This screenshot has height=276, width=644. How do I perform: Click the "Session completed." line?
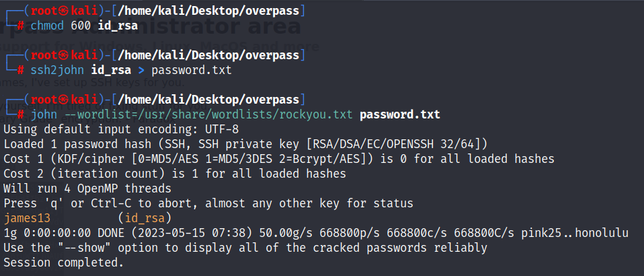pos(64,263)
